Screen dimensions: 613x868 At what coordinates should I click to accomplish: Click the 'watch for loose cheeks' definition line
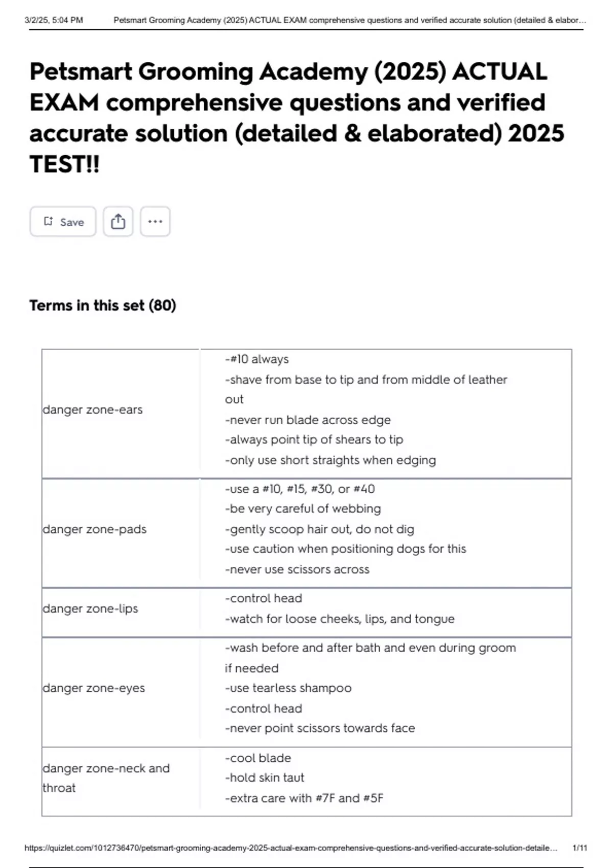pos(340,619)
